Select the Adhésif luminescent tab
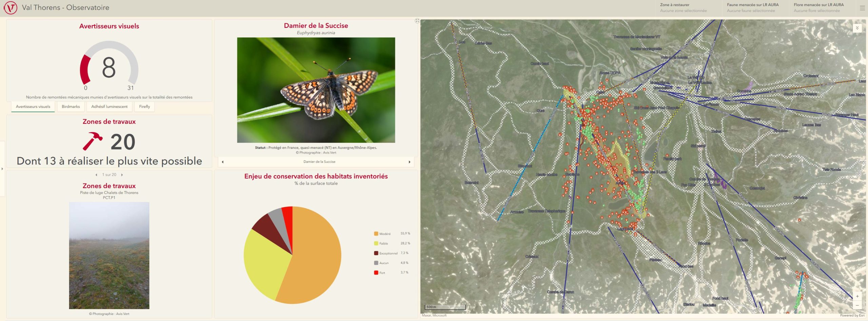The height and width of the screenshot is (321, 868). click(x=109, y=107)
